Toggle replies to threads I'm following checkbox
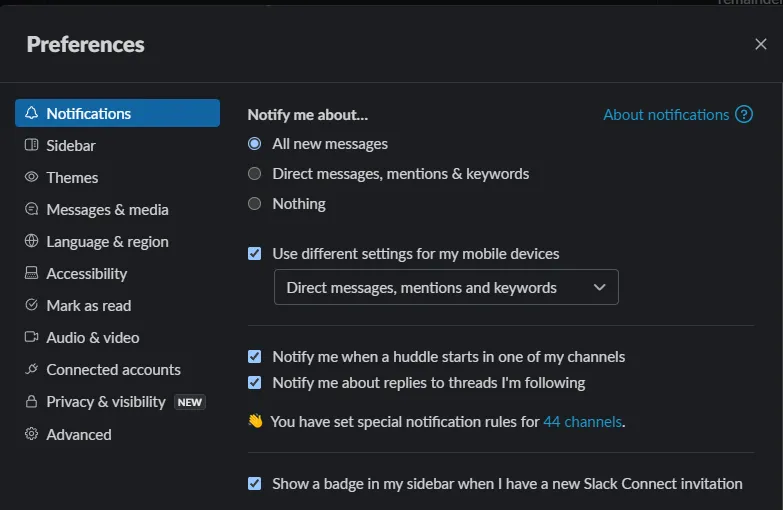This screenshot has height=510, width=783. [x=255, y=383]
